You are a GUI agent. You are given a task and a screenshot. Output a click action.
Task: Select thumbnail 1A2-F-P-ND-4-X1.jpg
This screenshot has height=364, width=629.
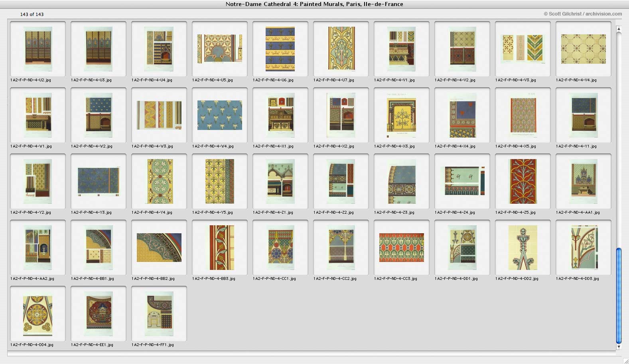click(280, 115)
